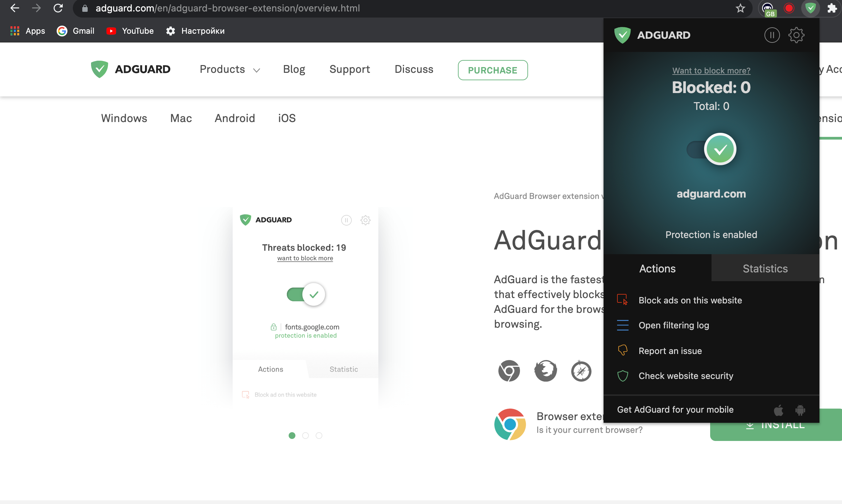The width and height of the screenshot is (842, 504).
Task: Open the Support navigation menu item
Action: pyautogui.click(x=349, y=69)
